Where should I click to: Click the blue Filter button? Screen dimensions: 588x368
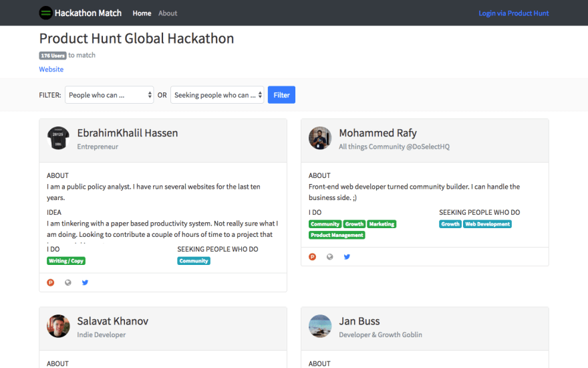pyautogui.click(x=281, y=95)
